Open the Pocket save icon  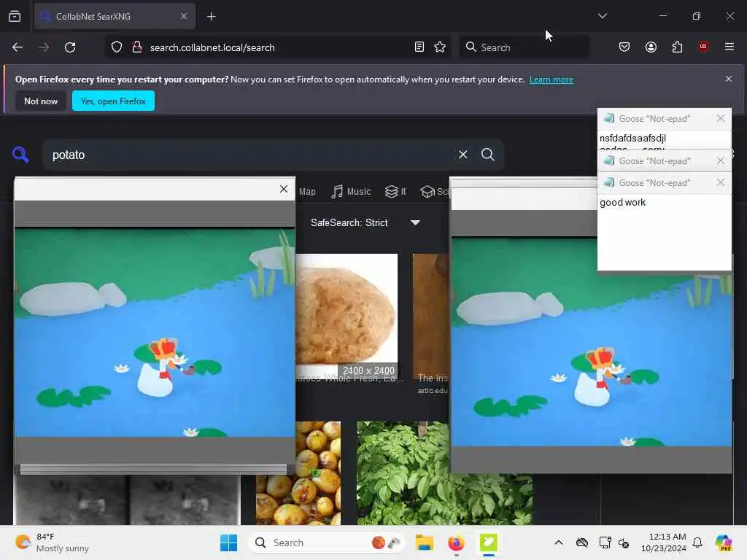coord(624,47)
